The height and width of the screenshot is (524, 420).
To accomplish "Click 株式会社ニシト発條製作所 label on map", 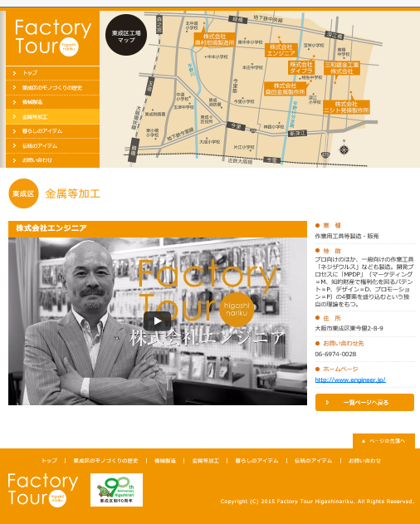I will (346, 107).
